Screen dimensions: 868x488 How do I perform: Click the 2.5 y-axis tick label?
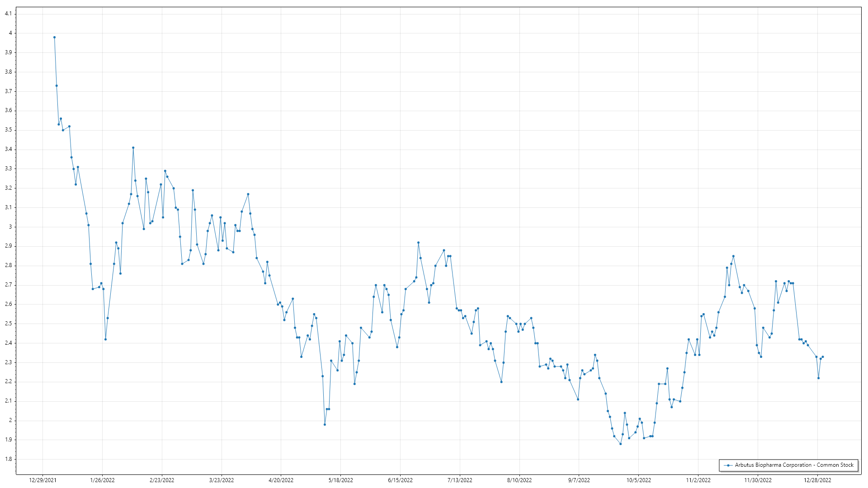(x=8, y=324)
